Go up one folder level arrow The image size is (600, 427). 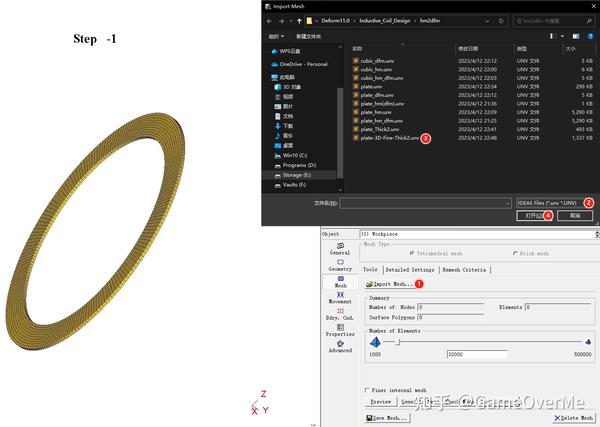tap(299, 21)
